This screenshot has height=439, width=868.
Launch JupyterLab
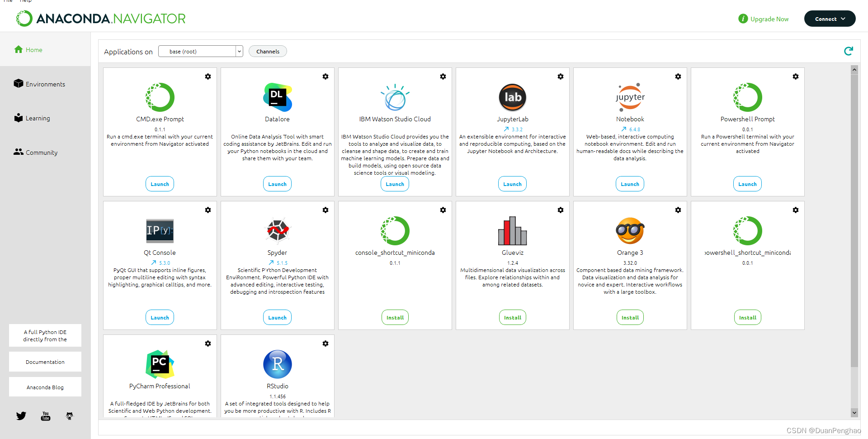tap(512, 184)
